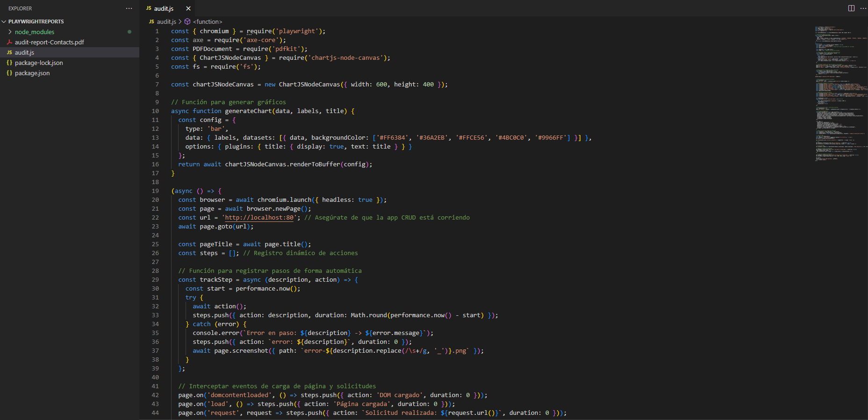Open audit-report-Contacts.pdf from the explorer
Screen dimensions: 868x420
coord(50,42)
